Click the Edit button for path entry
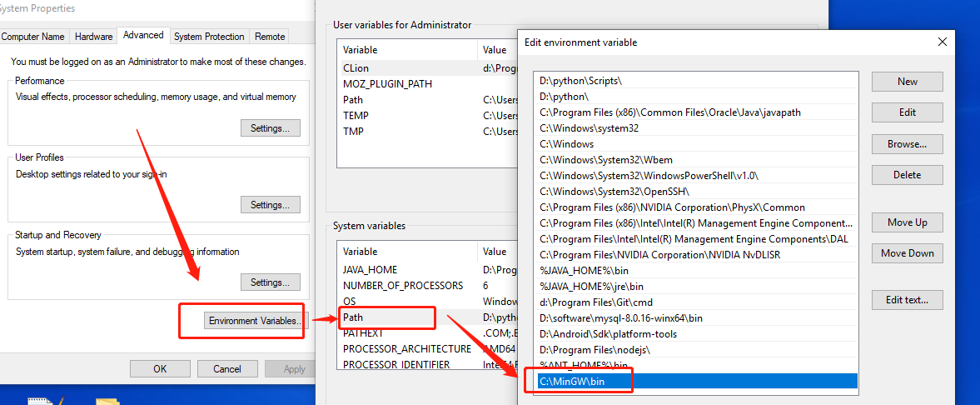The image size is (980, 405). (907, 112)
